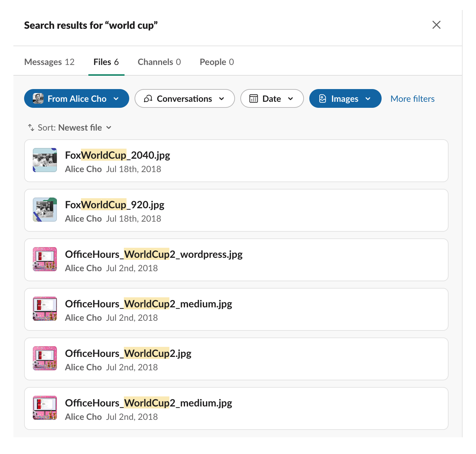Open the People tab
Viewport: 476px width, 454px height.
pos(217,62)
